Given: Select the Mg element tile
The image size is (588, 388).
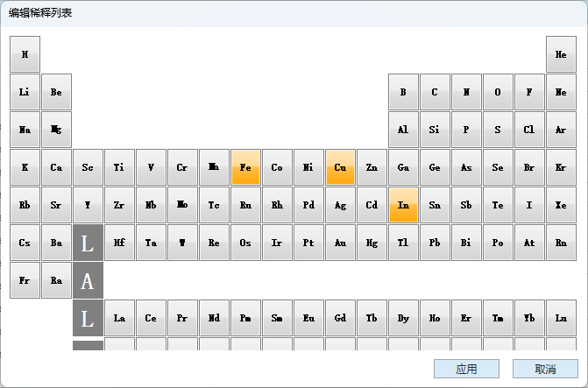Looking at the screenshot, I should [56, 130].
